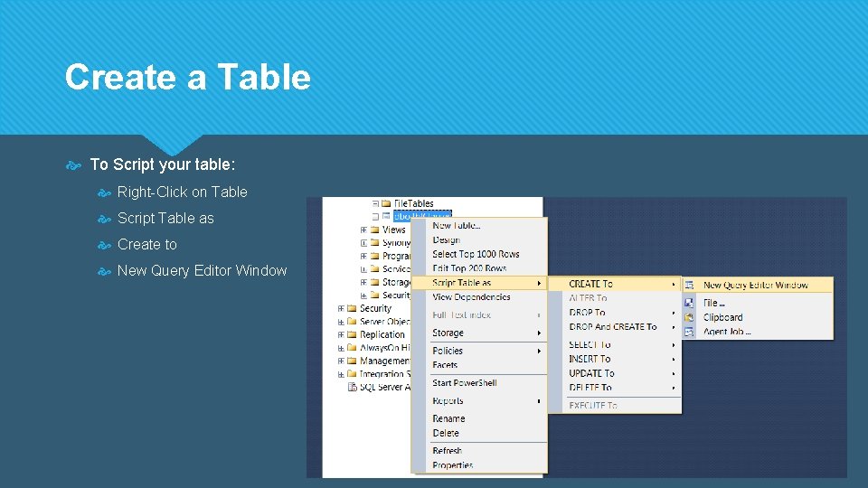The width and height of the screenshot is (868, 488).
Task: Click the Clipboard icon in script submenu
Action: tap(689, 317)
